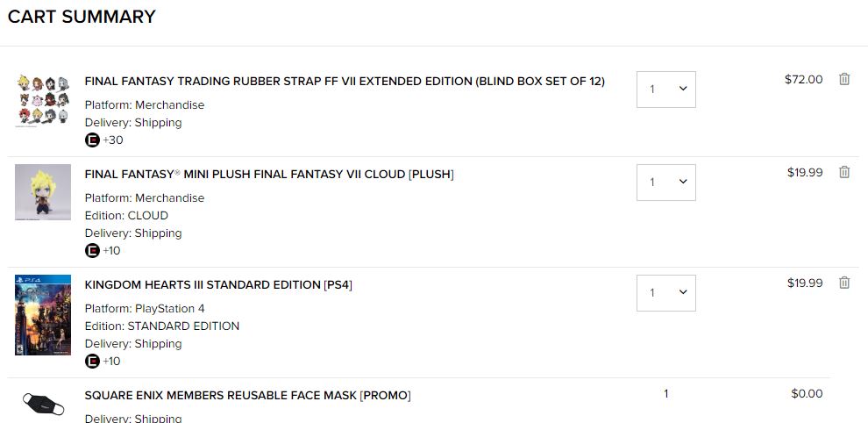The image size is (868, 423).
Task: Open the Final Fantasy Trading Rubber Strap title
Action: click(x=345, y=81)
